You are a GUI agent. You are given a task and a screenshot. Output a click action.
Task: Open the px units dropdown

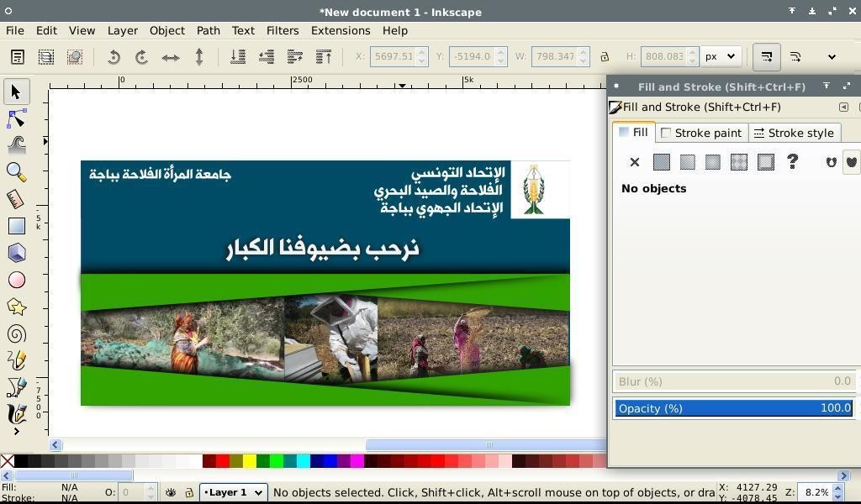[721, 57]
